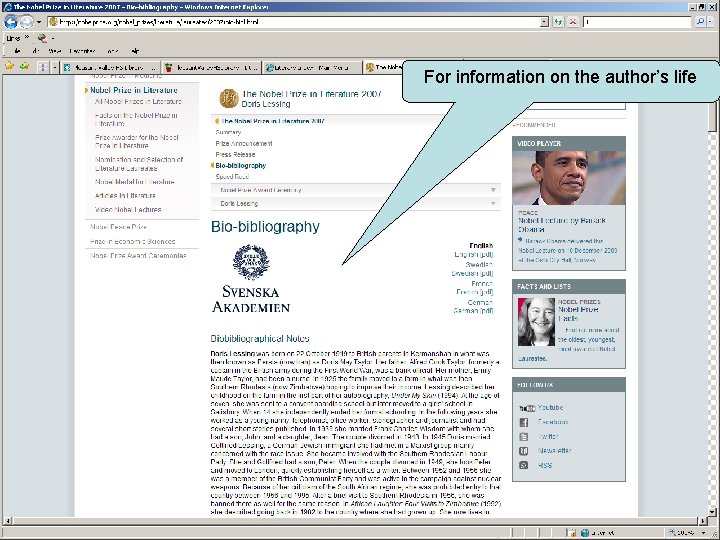Open Prize in Economic Sciences sidebar link
Screen dimensions: 720x540
tap(133, 241)
